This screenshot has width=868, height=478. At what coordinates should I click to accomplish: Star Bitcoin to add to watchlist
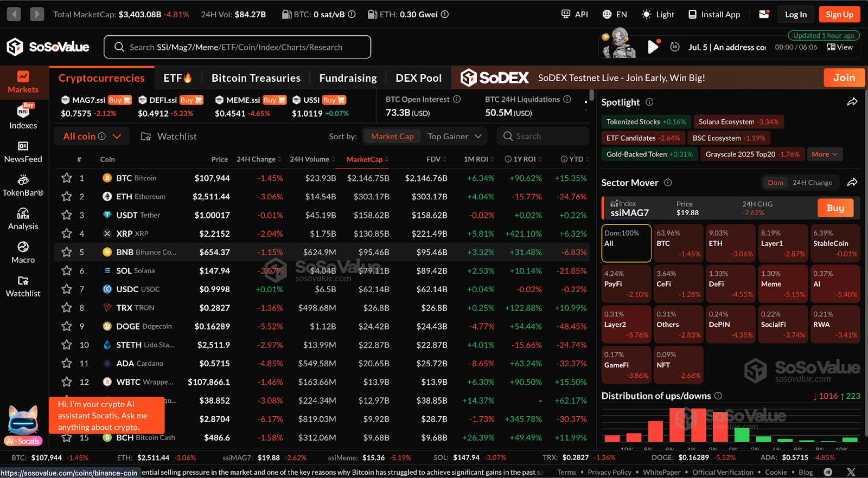pos(67,178)
